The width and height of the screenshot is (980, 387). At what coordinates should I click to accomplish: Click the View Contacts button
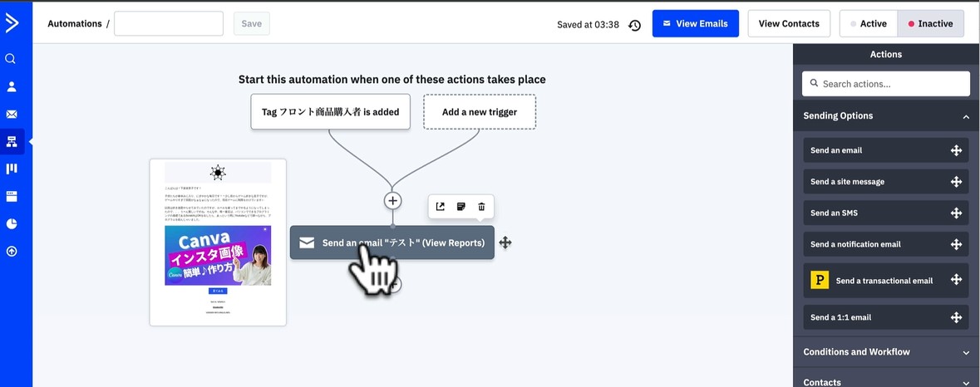point(789,24)
